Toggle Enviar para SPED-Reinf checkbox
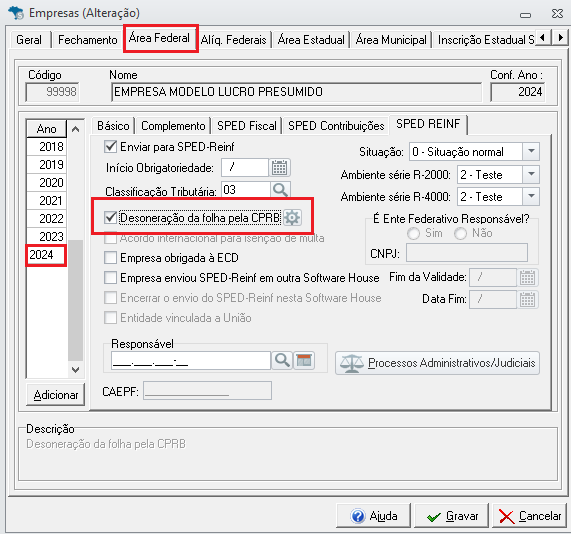 click(x=110, y=146)
